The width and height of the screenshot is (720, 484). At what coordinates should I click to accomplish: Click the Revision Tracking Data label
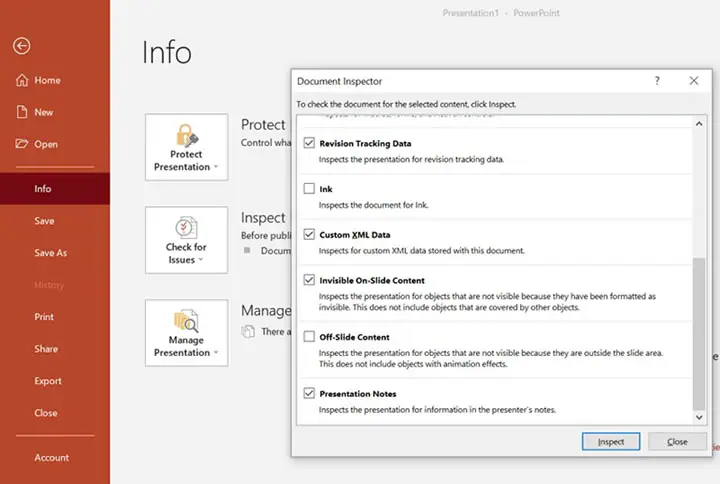coord(365,143)
